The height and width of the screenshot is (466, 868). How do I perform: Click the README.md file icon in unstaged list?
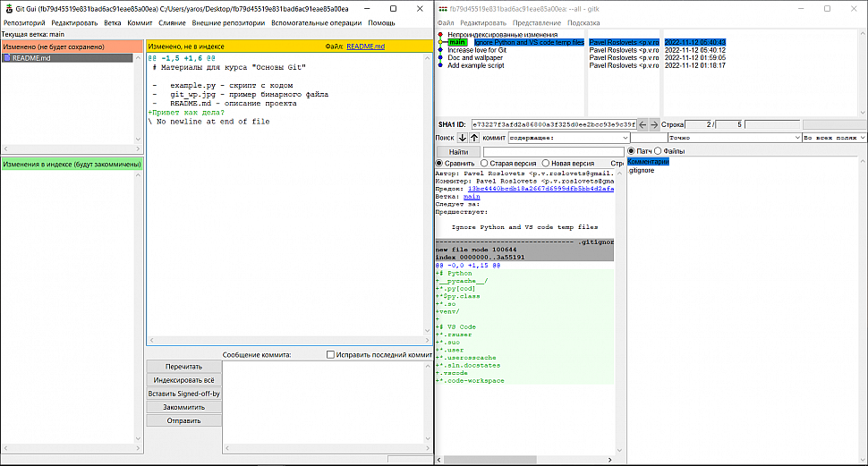(x=7, y=58)
